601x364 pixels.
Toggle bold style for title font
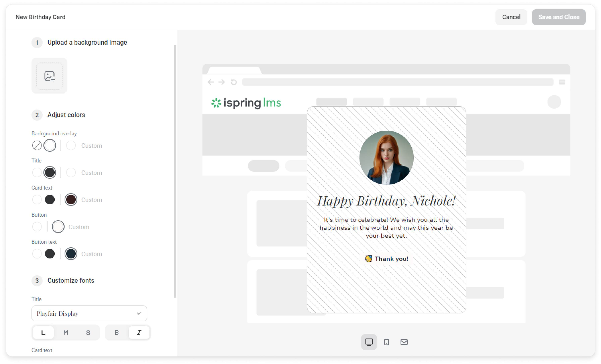117,333
